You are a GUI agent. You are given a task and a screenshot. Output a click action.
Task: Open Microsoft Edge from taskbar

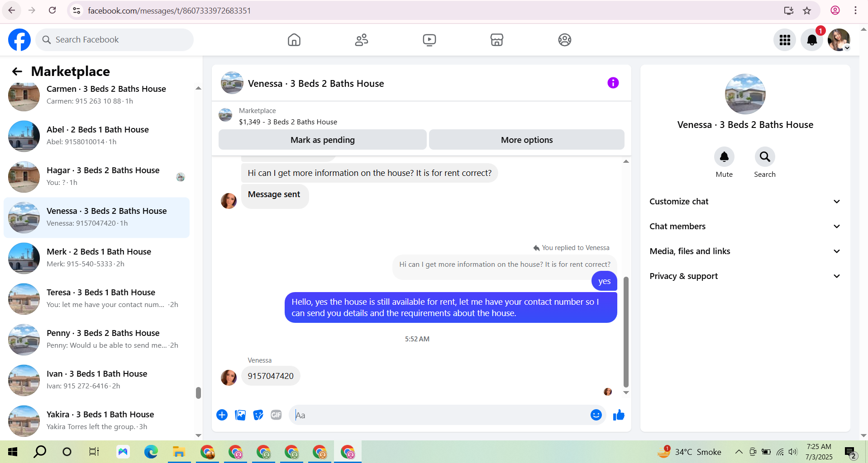point(151,452)
